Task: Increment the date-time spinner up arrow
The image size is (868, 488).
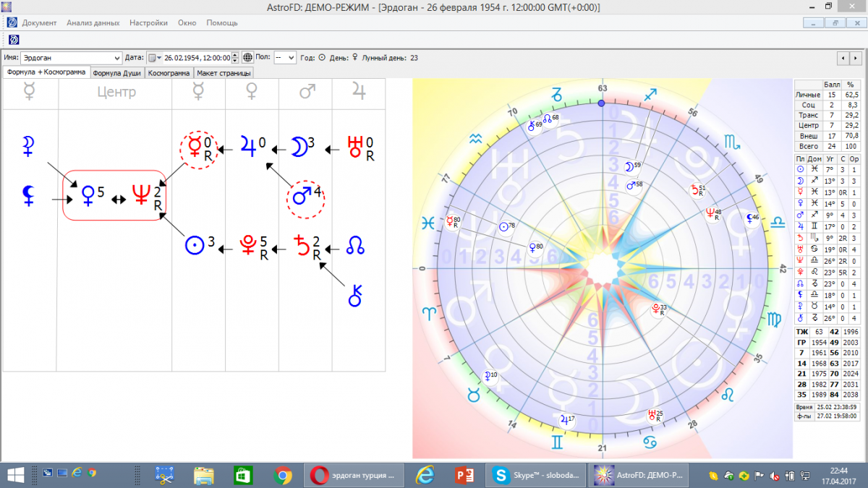Action: 235,55
